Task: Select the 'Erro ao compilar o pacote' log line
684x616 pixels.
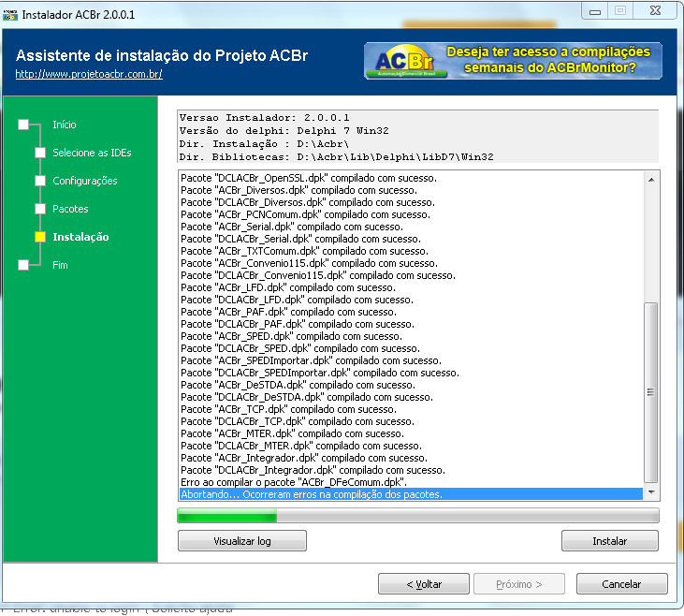Action: [x=411, y=482]
